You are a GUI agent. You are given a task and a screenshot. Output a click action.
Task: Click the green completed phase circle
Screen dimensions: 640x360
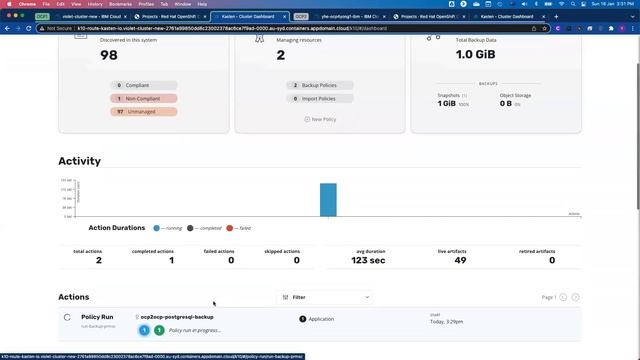click(159, 330)
